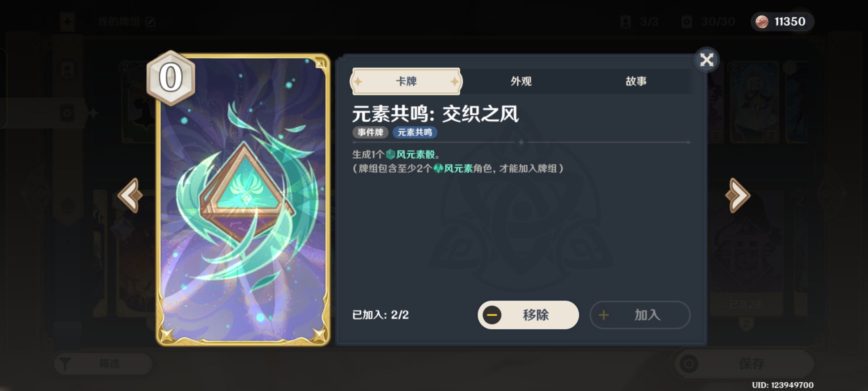Screen dimensions: 868x391
Task: Click the action card count icon
Action: point(686,22)
